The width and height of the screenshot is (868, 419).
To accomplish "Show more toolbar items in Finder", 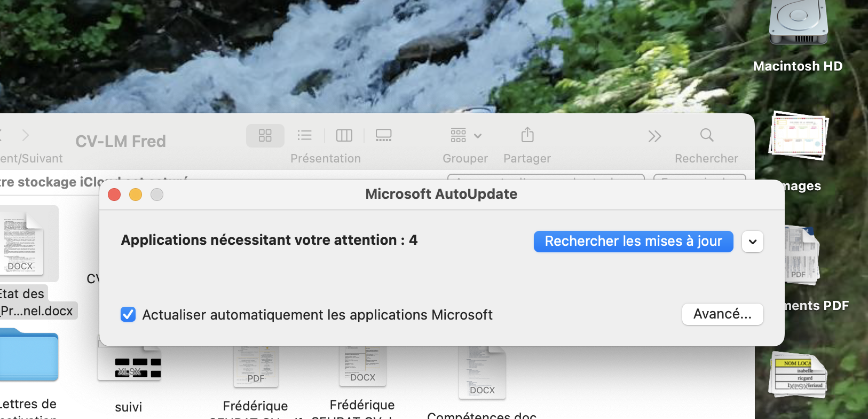I will [655, 136].
